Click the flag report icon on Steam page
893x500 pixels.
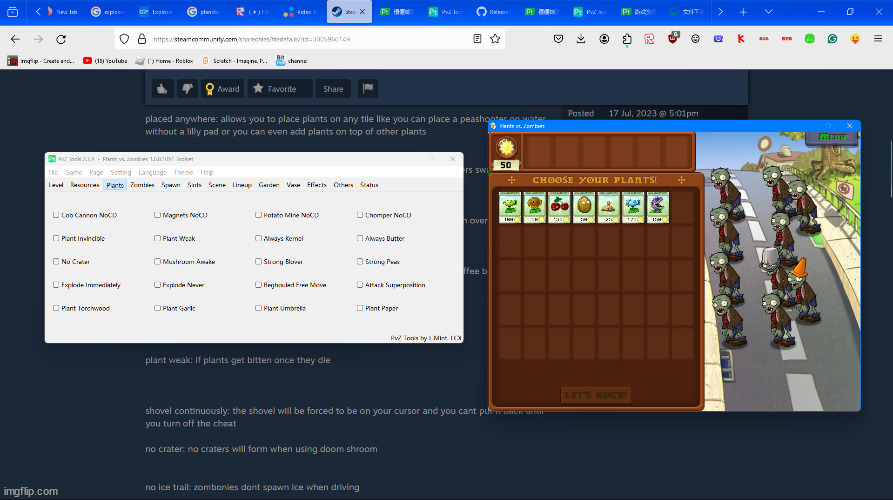367,89
